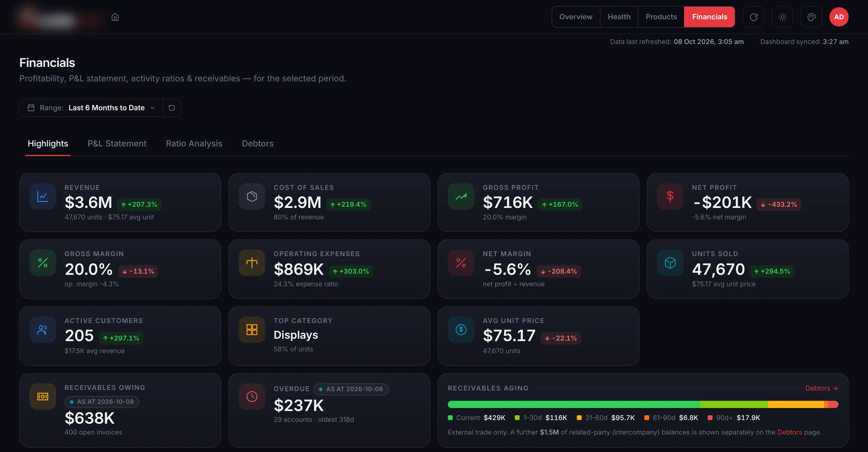Open the color palette icon

tap(811, 17)
